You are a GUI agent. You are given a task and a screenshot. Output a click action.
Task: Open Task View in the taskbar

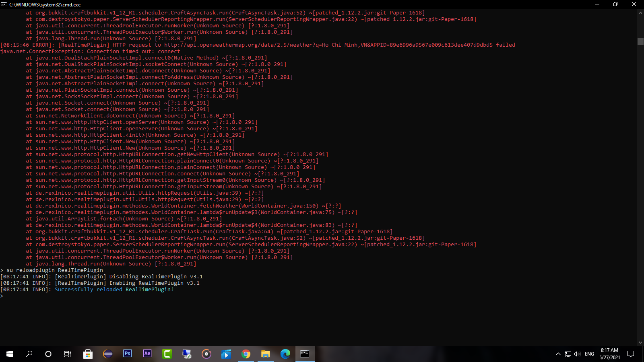click(x=68, y=354)
